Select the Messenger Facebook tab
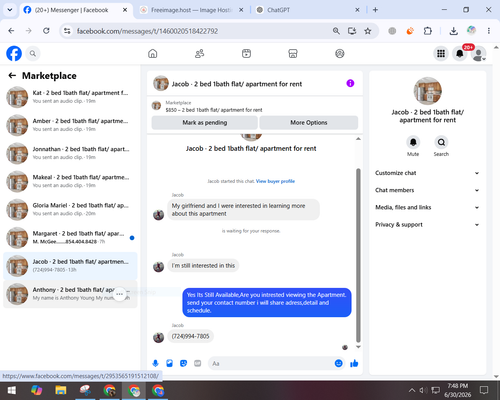Image resolution: width=500 pixels, height=400 pixels. (75, 10)
